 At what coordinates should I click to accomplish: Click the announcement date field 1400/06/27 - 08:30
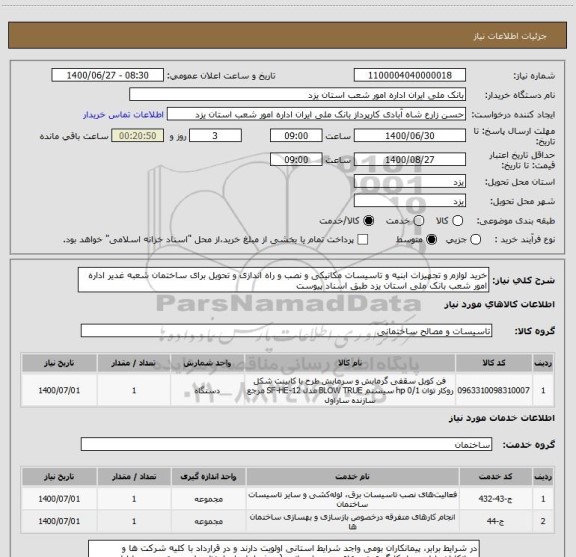(x=108, y=75)
